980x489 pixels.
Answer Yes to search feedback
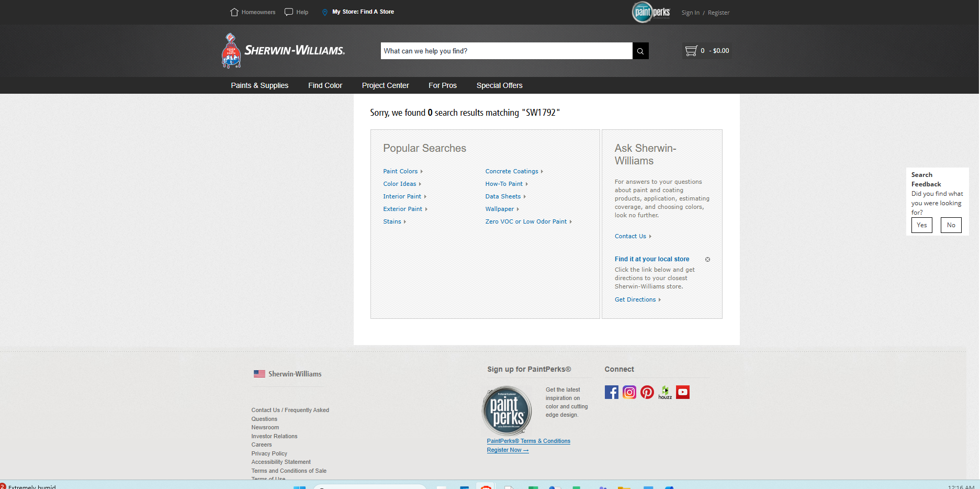point(921,225)
